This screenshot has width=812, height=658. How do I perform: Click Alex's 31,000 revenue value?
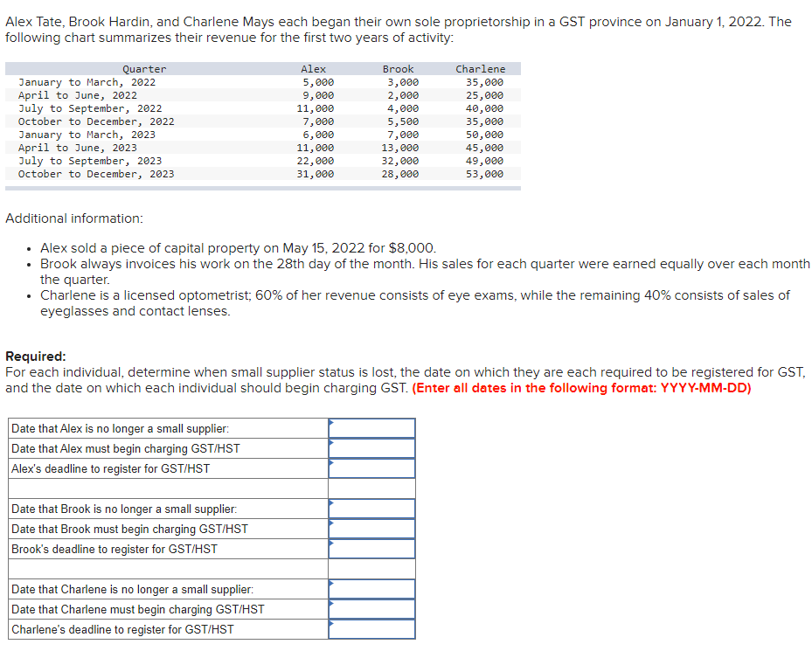tap(316, 174)
